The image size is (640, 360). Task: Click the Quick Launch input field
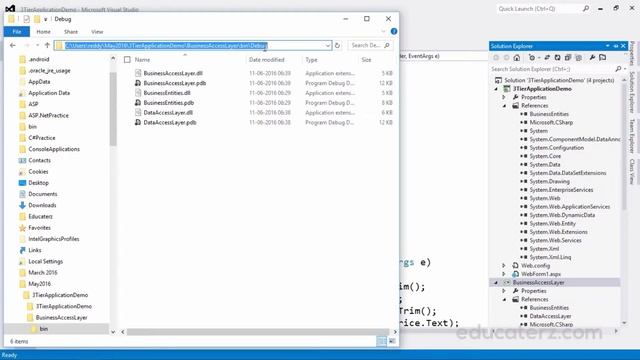(x=539, y=8)
